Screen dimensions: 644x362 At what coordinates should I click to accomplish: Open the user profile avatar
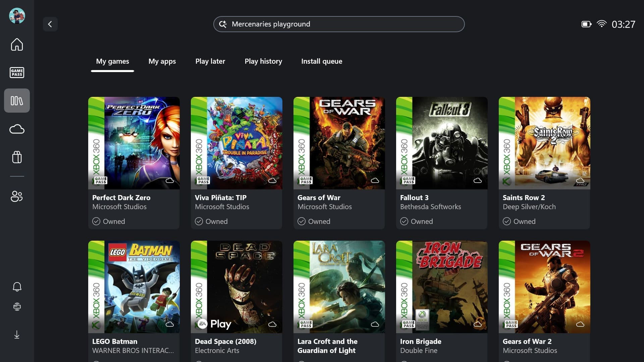[x=17, y=16]
